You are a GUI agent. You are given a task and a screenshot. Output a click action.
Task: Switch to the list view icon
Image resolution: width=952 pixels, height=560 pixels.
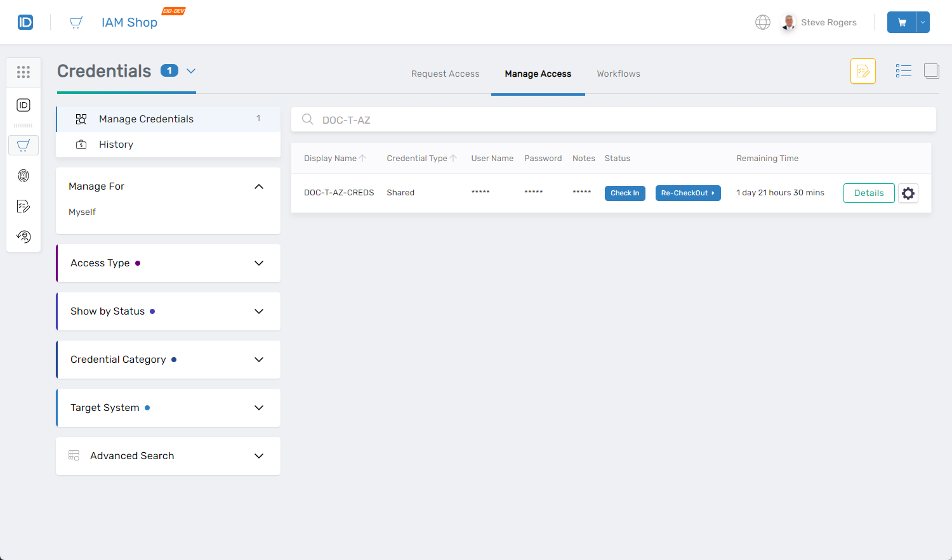point(903,71)
